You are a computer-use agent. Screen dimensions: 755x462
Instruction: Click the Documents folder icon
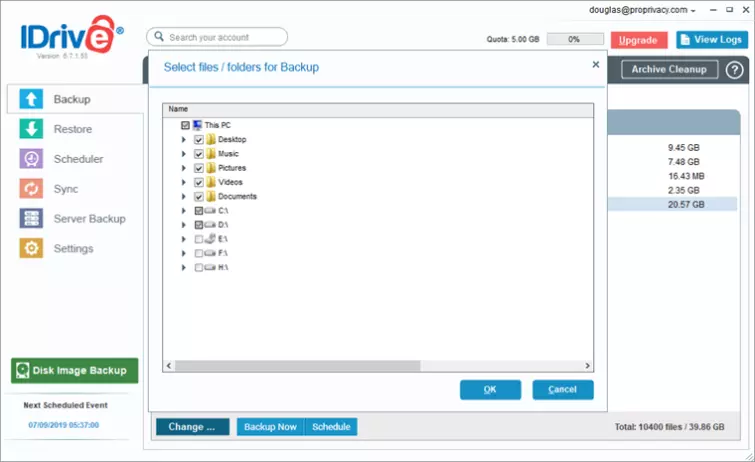coord(211,196)
